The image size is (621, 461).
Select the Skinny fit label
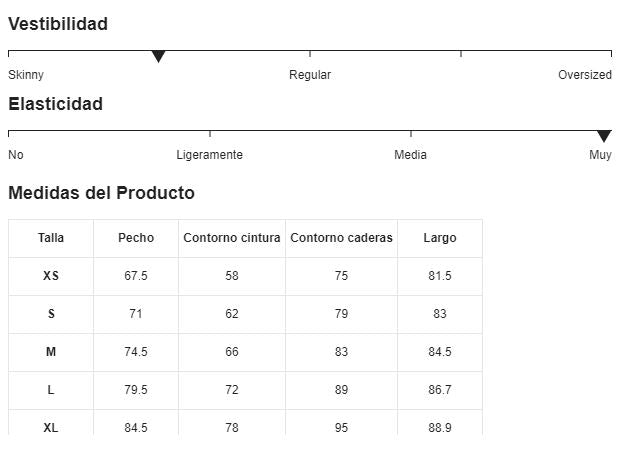click(x=26, y=75)
